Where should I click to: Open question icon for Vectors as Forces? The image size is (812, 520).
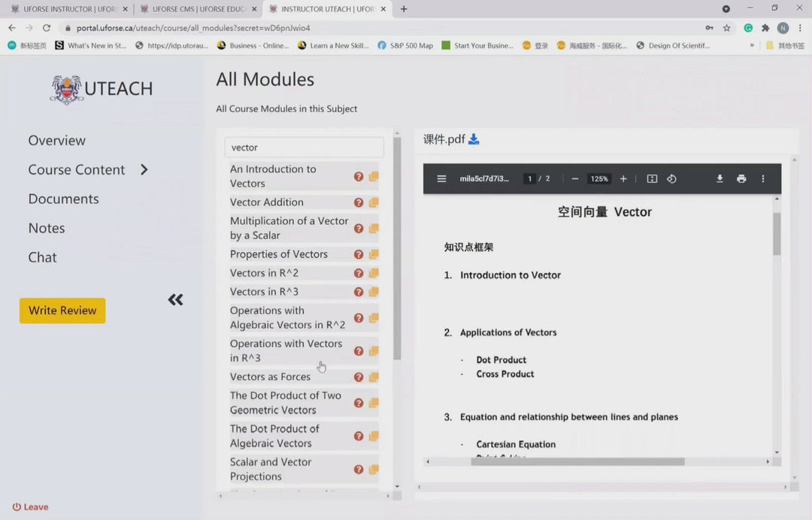point(359,377)
